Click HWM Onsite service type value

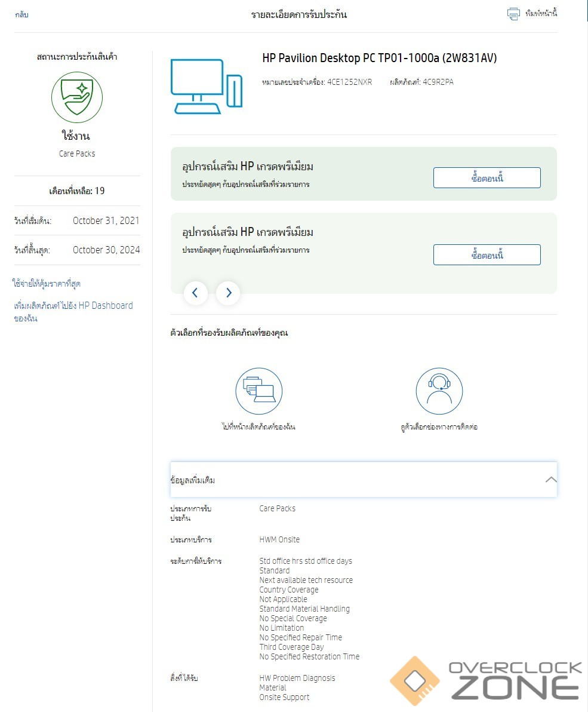[x=279, y=539]
